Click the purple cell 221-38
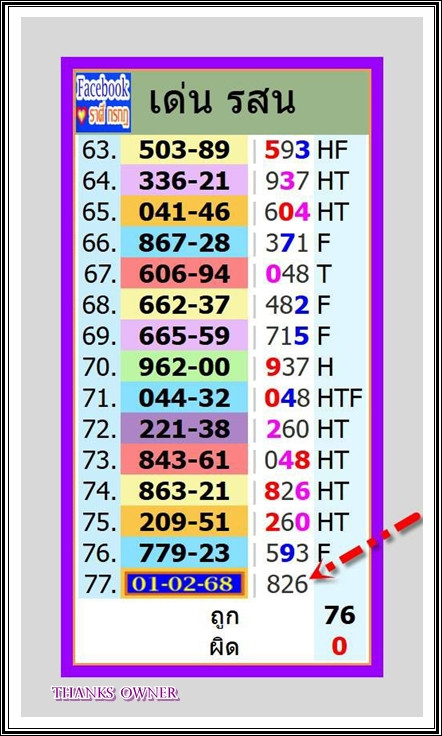Viewport: 442px width, 736px height. pos(184,429)
